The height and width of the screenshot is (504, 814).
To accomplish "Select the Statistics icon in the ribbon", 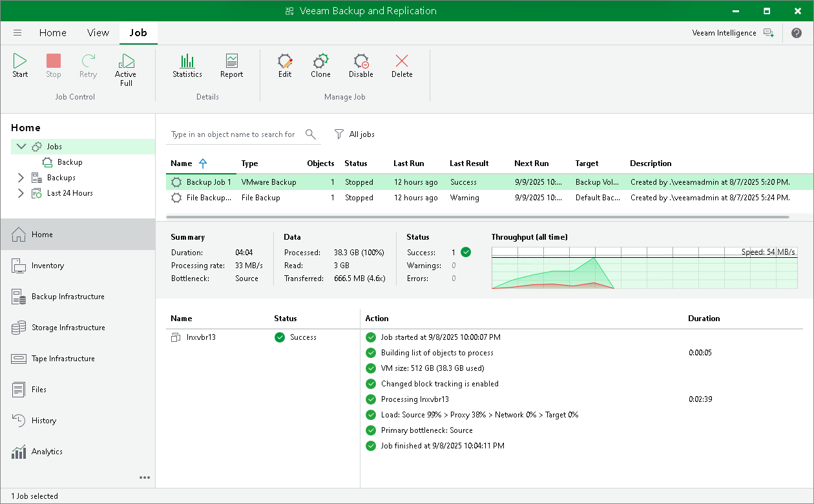I will [187, 65].
